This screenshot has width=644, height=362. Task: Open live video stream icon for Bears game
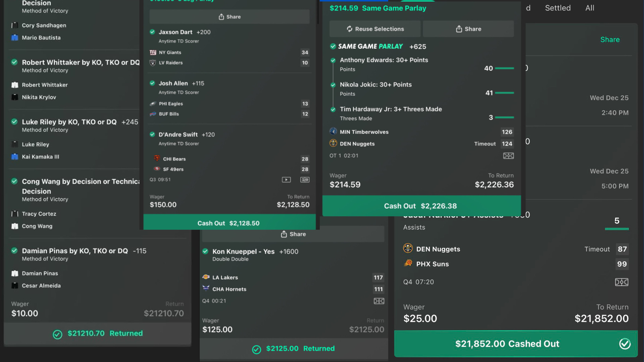click(286, 179)
